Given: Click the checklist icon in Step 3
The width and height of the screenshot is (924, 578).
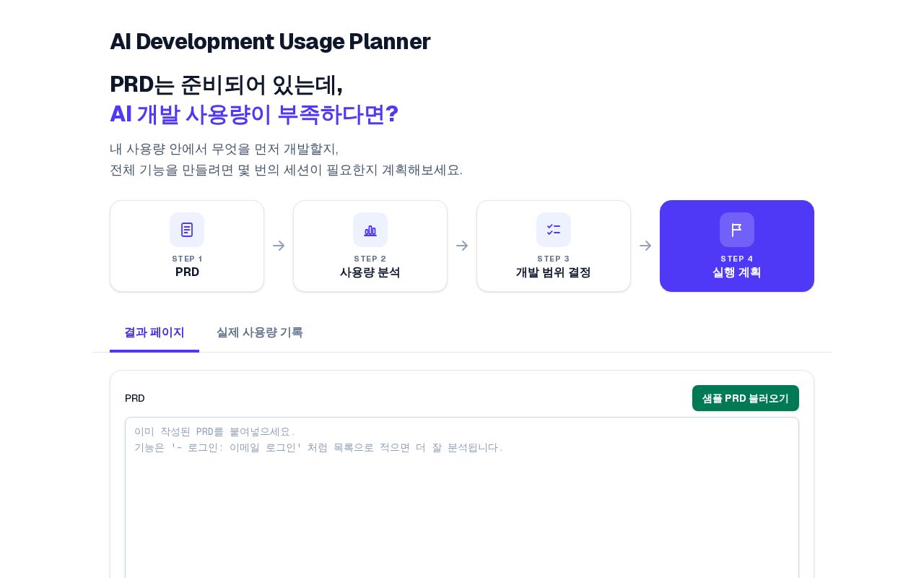Looking at the screenshot, I should tap(554, 230).
